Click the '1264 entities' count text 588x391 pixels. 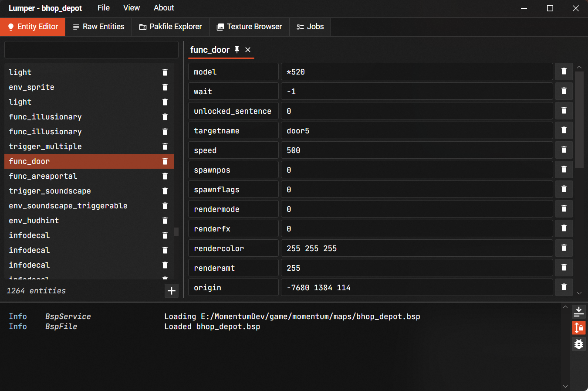coord(36,291)
